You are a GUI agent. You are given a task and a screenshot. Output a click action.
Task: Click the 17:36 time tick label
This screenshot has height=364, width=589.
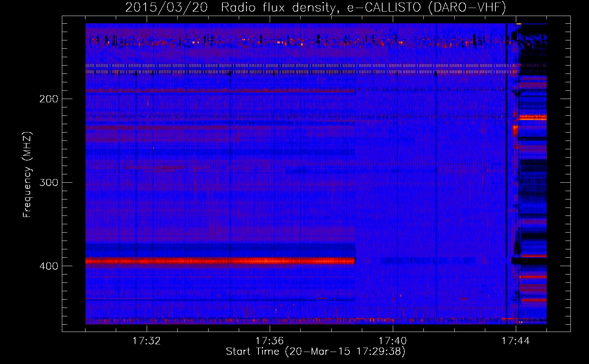pos(270,341)
